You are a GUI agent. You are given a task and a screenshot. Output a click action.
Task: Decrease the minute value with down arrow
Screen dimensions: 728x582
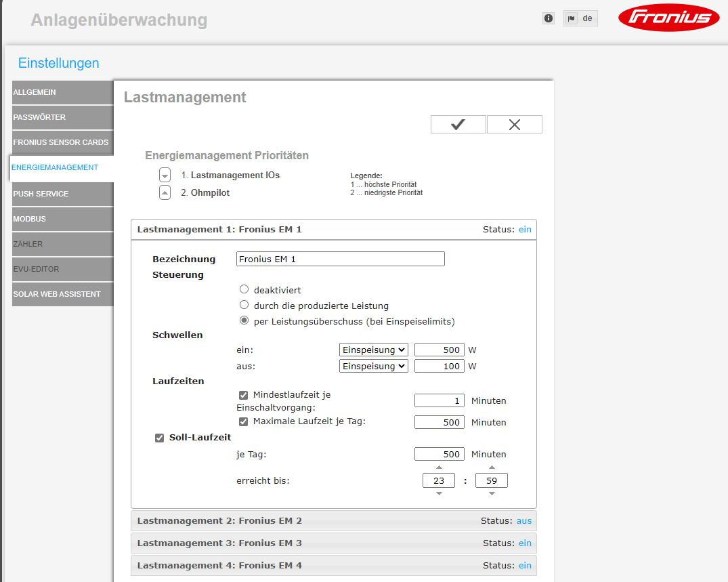(x=492, y=493)
